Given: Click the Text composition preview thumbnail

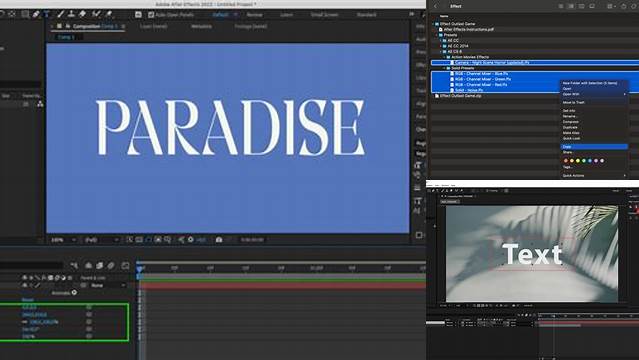Looking at the screenshot, I should tap(532, 254).
